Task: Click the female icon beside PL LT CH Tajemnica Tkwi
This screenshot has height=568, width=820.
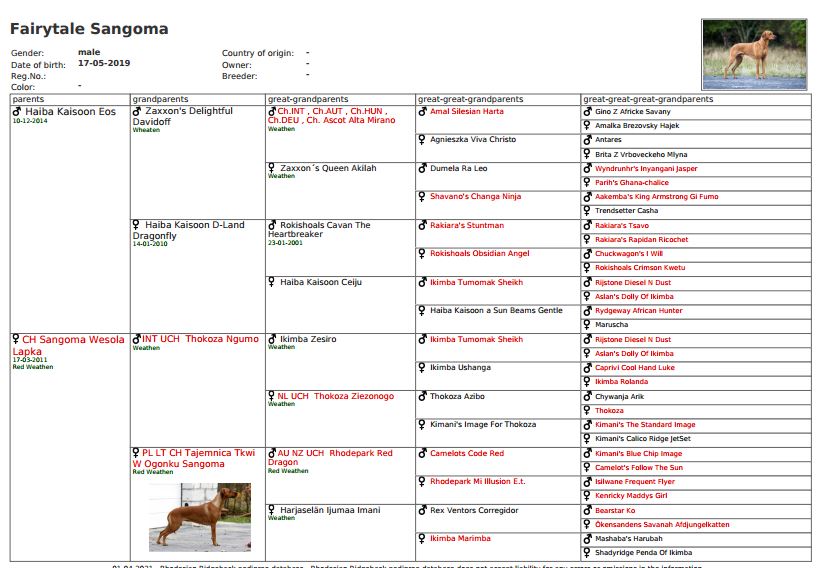Action: coord(136,452)
